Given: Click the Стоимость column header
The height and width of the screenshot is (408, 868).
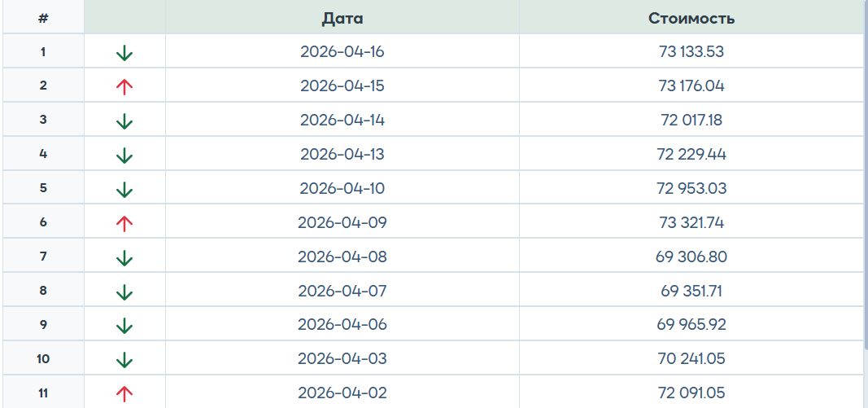Looking at the screenshot, I should 691,18.
